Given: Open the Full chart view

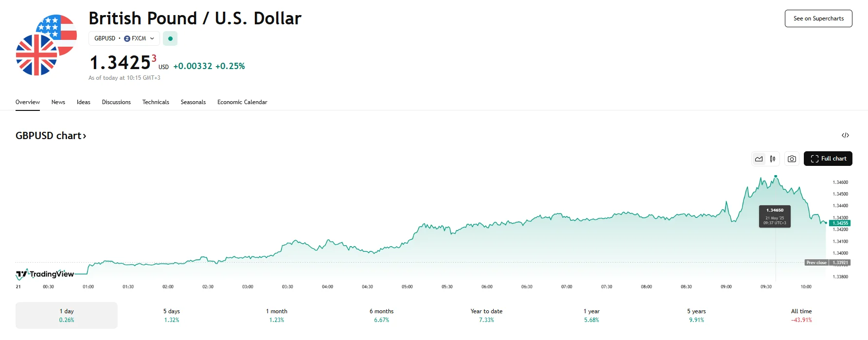Looking at the screenshot, I should tap(828, 159).
